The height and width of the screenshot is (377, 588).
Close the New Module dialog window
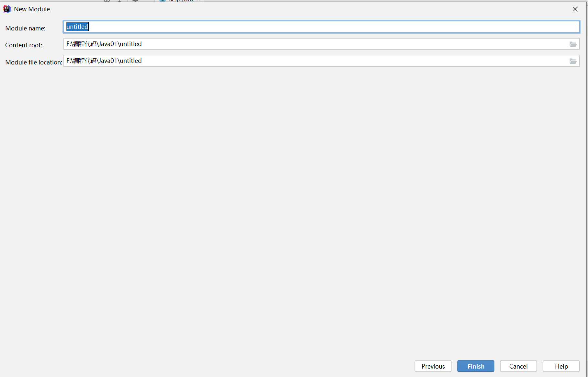pos(575,9)
